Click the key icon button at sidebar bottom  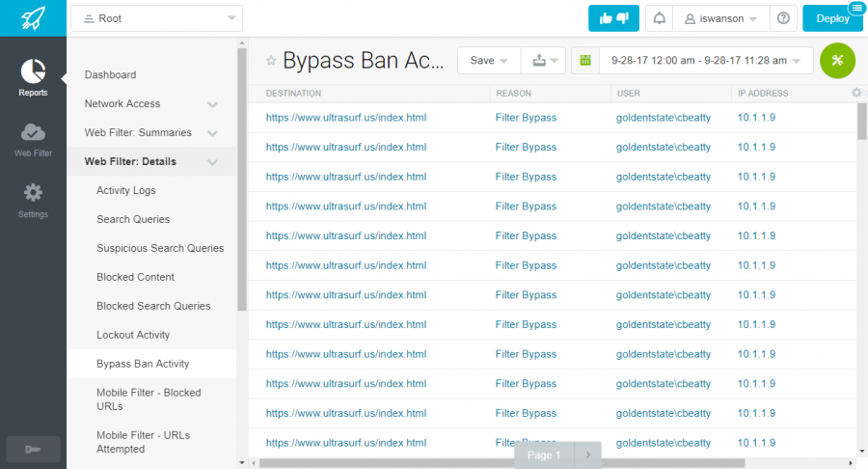click(x=33, y=449)
